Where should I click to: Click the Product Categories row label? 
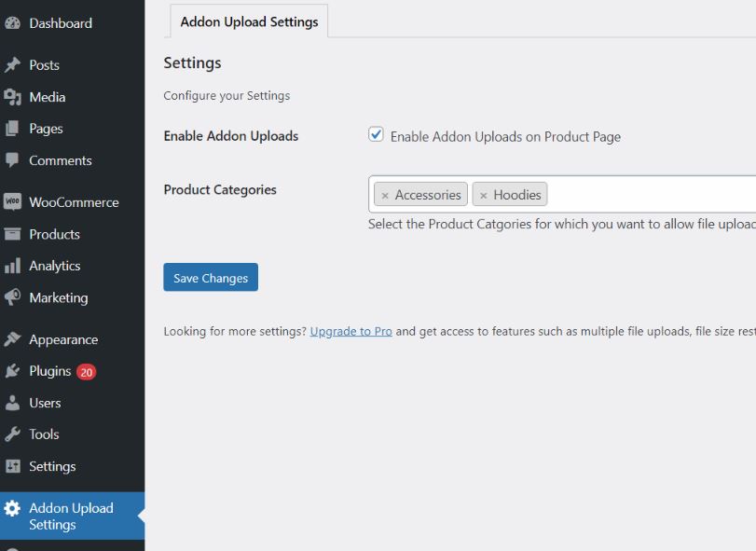(220, 190)
